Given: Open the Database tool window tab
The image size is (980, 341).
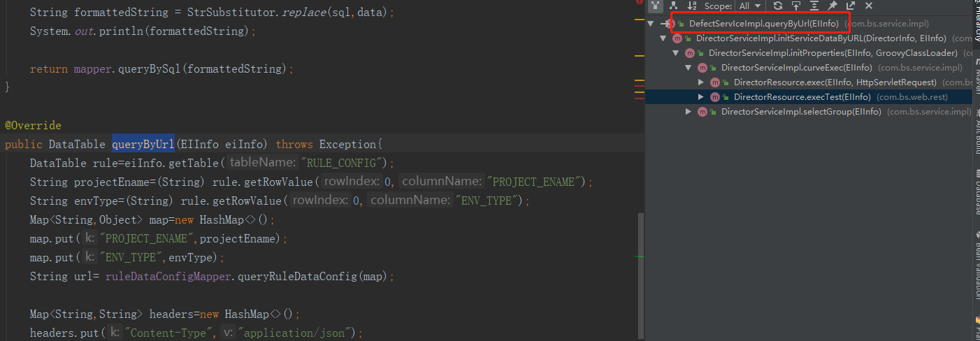Looking at the screenshot, I should [976, 194].
